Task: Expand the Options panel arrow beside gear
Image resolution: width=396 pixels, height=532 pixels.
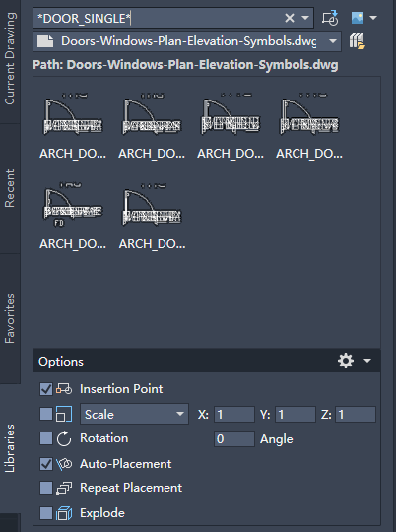Action: (367, 361)
